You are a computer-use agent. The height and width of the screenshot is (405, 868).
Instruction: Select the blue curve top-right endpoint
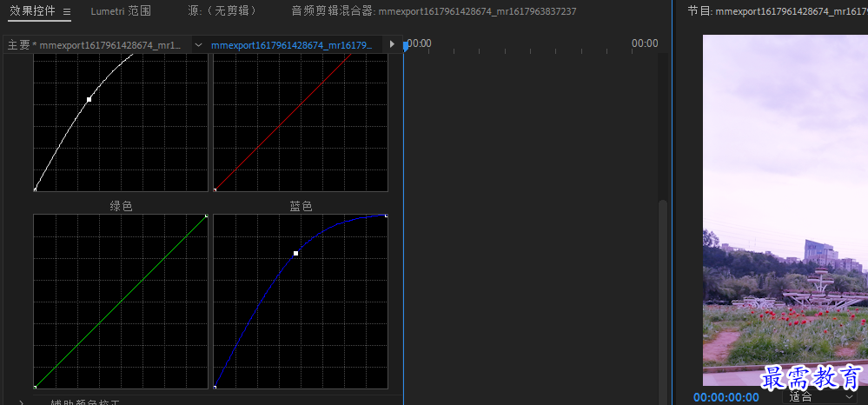(386, 216)
